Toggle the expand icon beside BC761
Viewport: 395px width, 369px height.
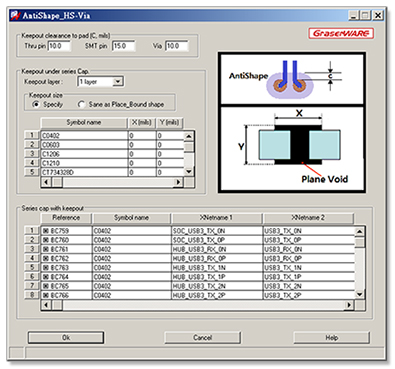click(x=46, y=249)
